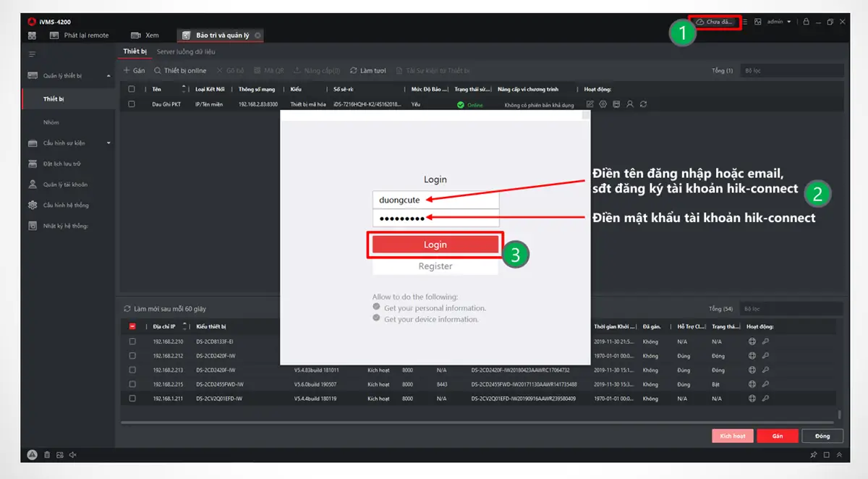Click the globe icon for 192.168.2.210
868x479 pixels.
[x=752, y=342]
